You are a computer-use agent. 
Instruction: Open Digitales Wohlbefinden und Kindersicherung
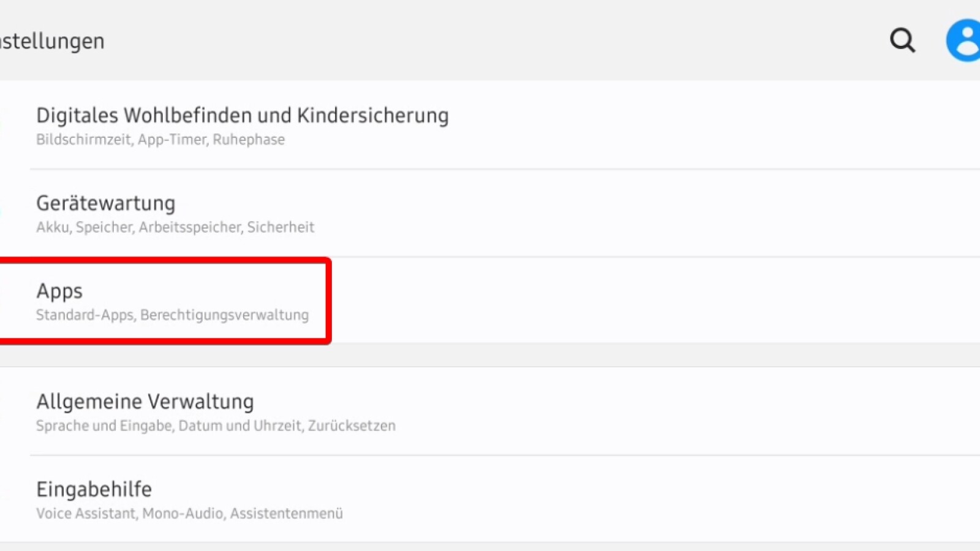coord(242,116)
